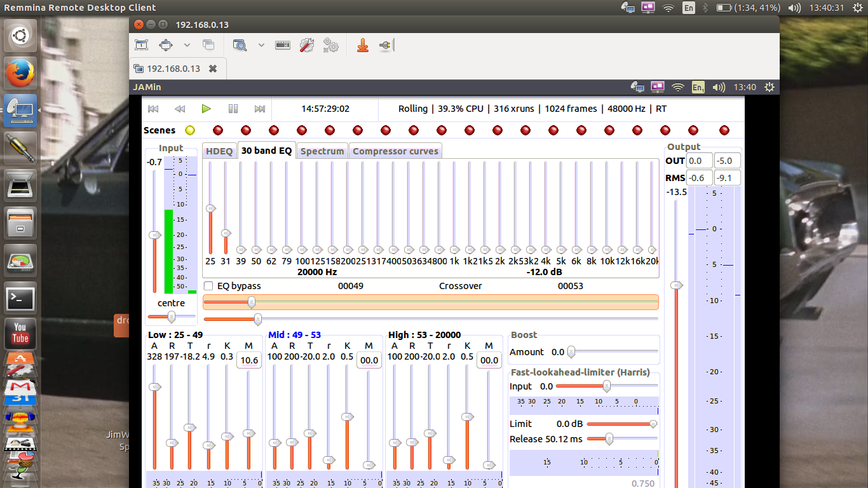Open the Compressor curves tab
The height and width of the screenshot is (488, 868).
click(395, 151)
